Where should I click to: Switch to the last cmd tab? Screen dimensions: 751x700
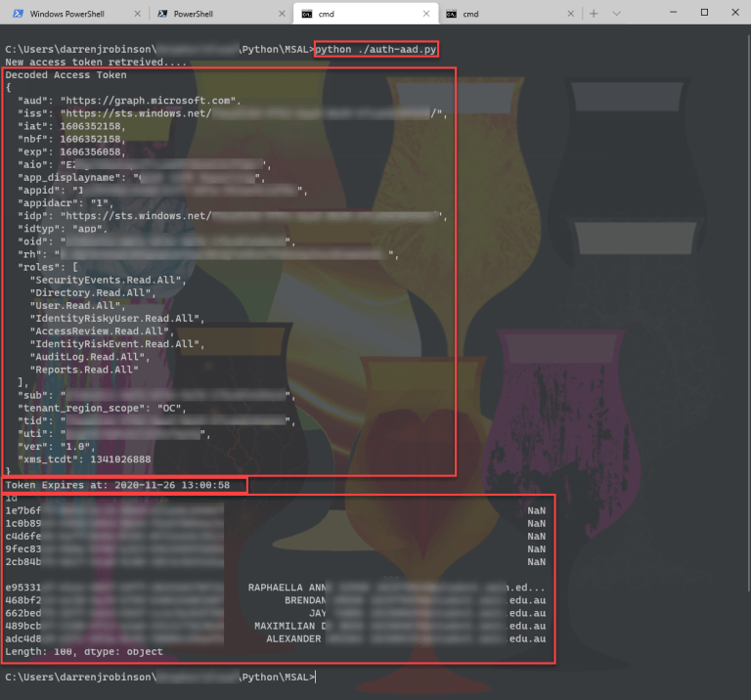coord(510,14)
